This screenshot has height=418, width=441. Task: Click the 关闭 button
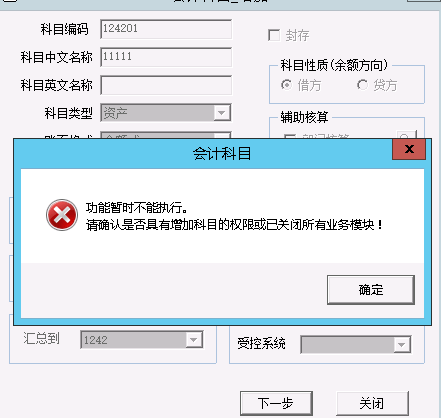click(372, 403)
